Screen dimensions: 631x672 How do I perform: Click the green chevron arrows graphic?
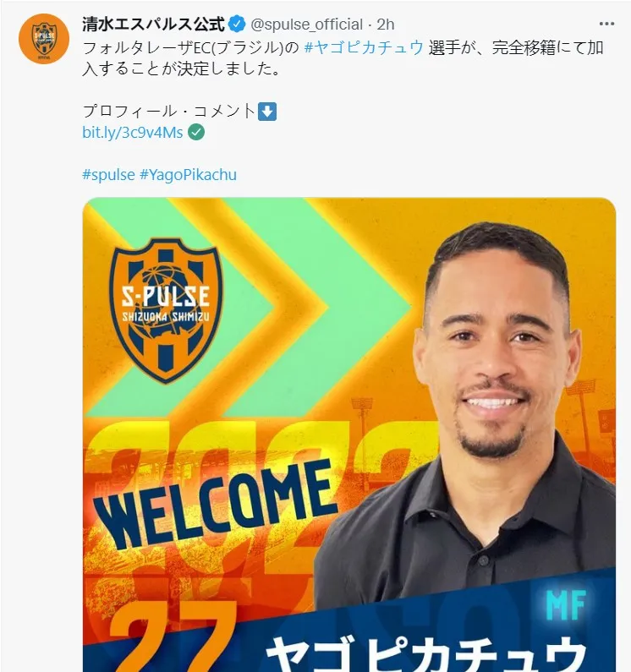click(249, 307)
